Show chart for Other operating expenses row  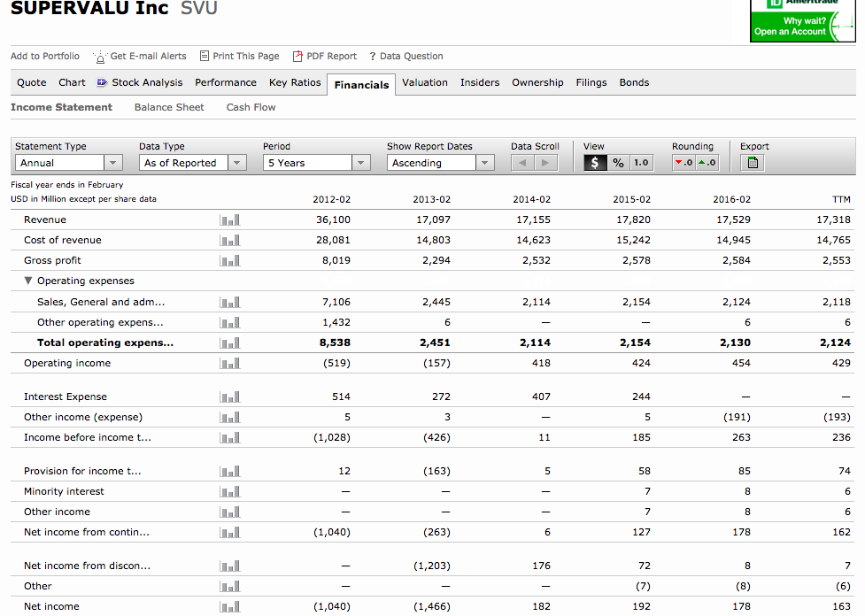coord(229,323)
